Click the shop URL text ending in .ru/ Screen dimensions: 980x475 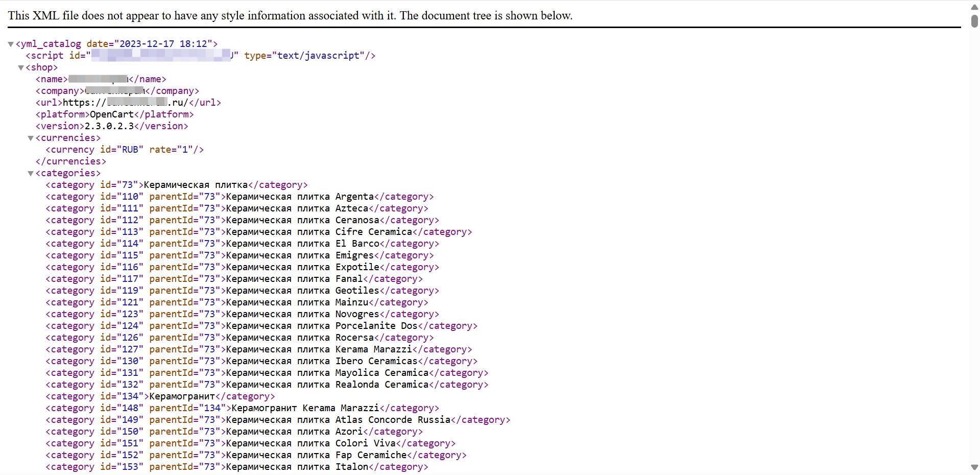pos(125,103)
